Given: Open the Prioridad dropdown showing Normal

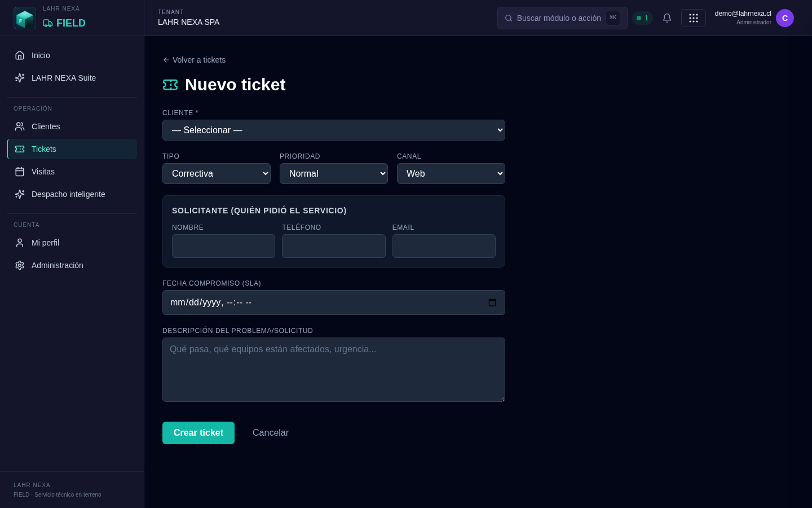Looking at the screenshot, I should coord(334,174).
